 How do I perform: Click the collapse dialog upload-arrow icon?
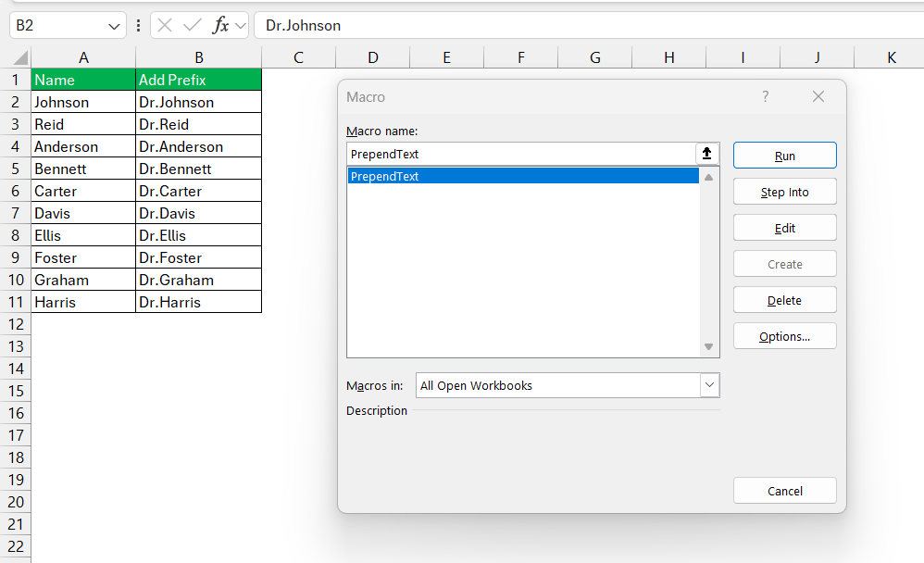[x=706, y=154]
